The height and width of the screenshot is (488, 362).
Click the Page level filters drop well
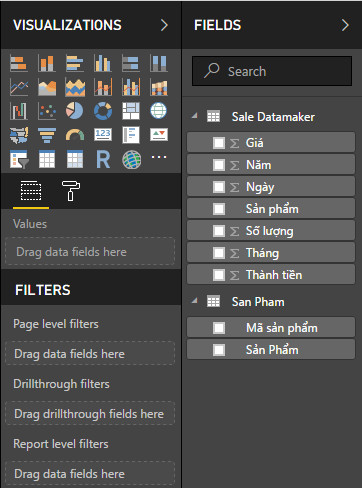(x=90, y=353)
